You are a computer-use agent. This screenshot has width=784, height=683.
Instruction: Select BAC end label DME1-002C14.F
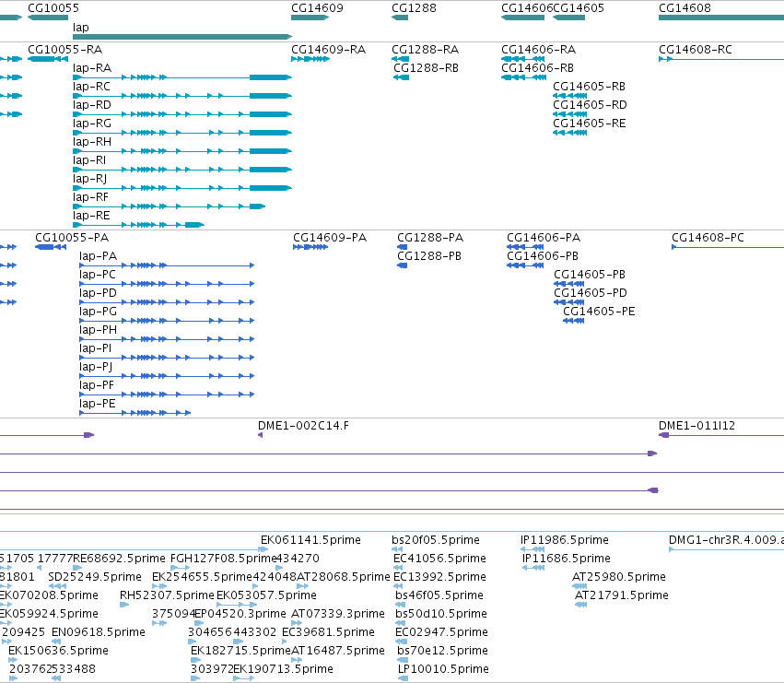tap(303, 426)
